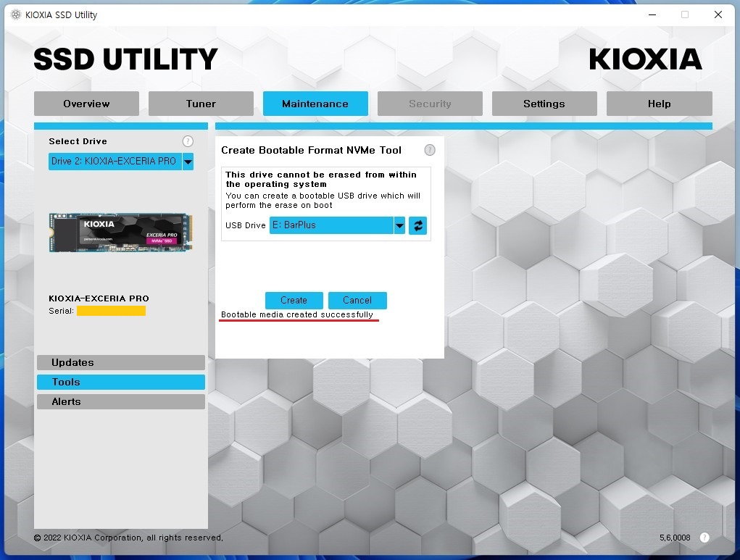The image size is (740, 560).
Task: Click the highlighted Serial number field
Action: coord(112,311)
